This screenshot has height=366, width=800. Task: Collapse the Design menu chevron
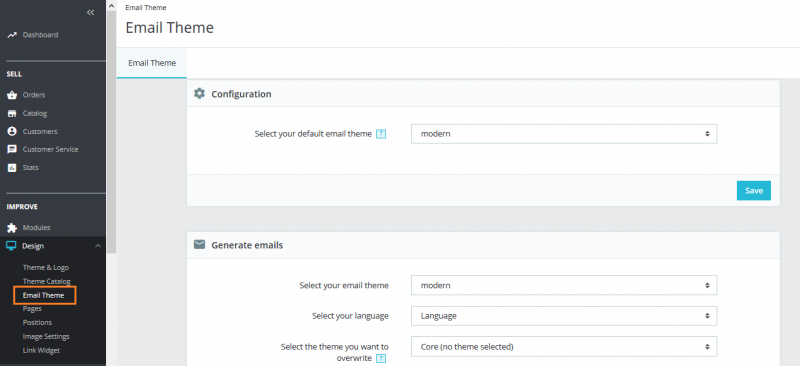tap(98, 246)
